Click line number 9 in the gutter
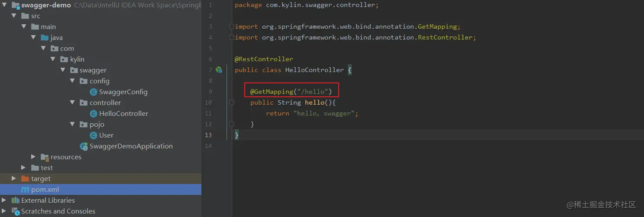 [x=210, y=92]
